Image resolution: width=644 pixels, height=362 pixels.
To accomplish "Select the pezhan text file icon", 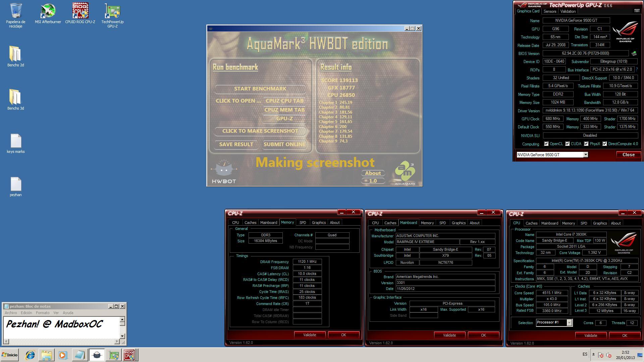I will coord(16,186).
